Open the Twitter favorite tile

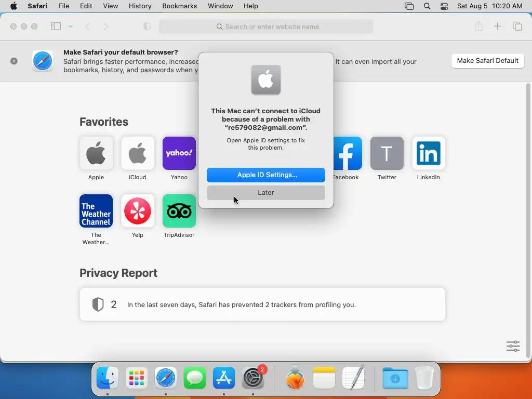coord(387,153)
